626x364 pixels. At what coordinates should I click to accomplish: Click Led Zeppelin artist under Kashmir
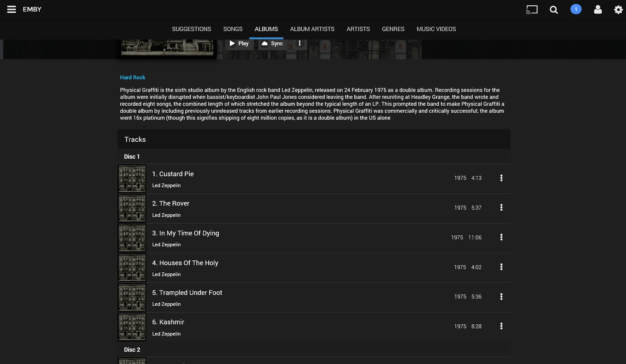(166, 334)
